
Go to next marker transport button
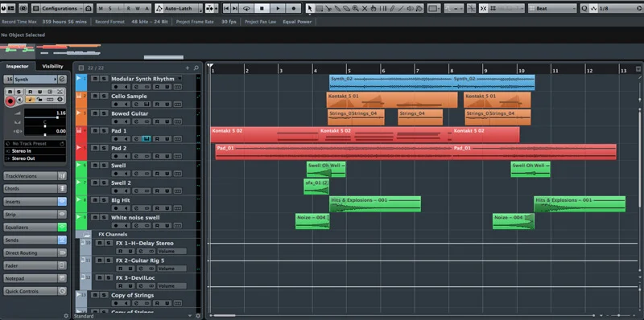[x=235, y=8]
